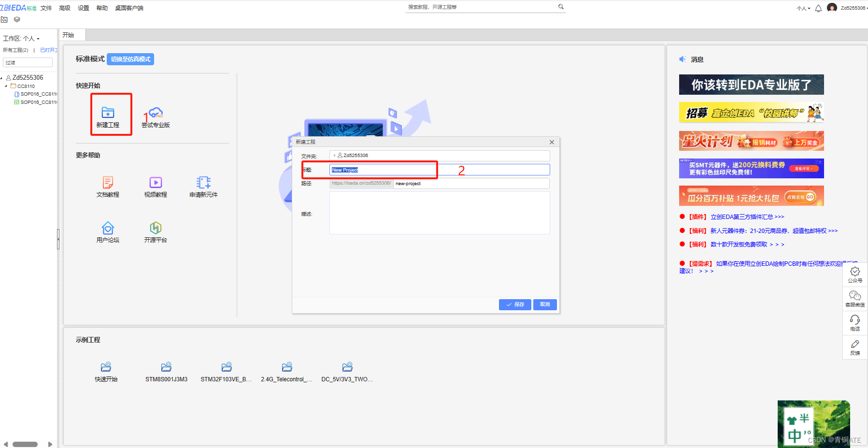Screen dimensions: 868x448
Task: Open 电话 phone support icon
Action: pos(855,323)
